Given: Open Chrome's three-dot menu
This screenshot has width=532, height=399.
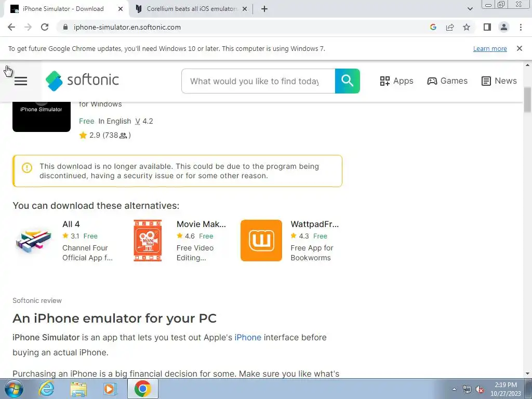Looking at the screenshot, I should tap(521, 27).
